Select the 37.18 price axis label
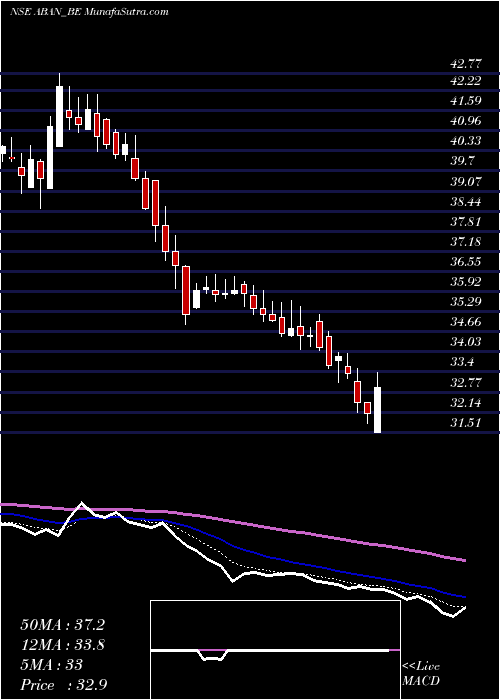Screen dimensions: 500x700 coord(466,242)
